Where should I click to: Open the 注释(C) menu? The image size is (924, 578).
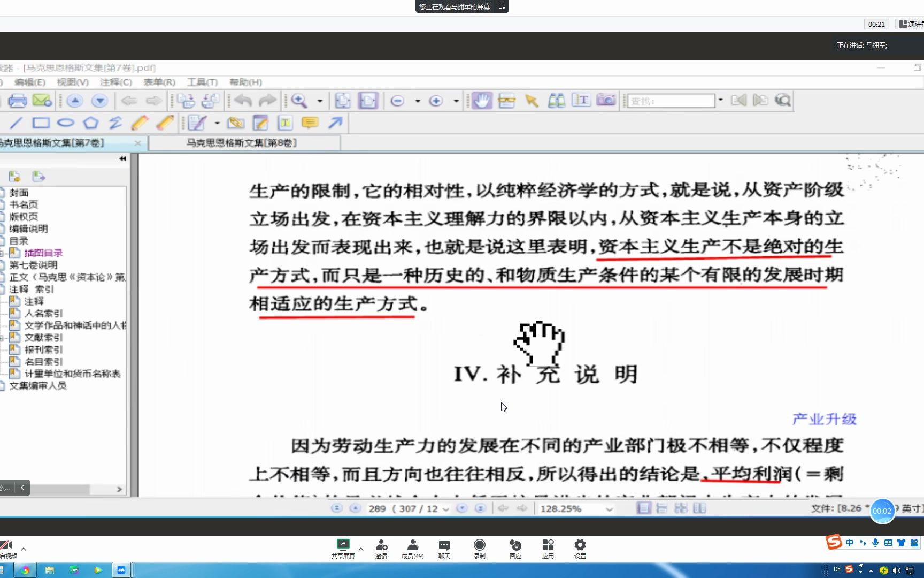point(116,82)
